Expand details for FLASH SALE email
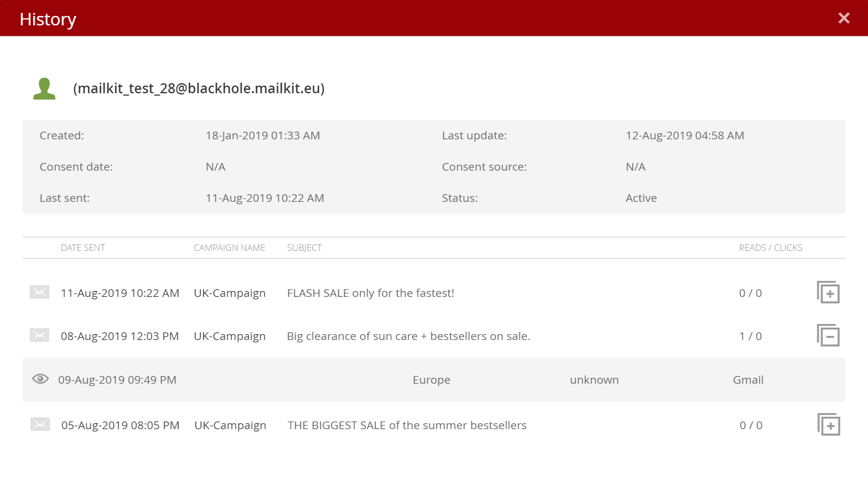 click(x=828, y=292)
